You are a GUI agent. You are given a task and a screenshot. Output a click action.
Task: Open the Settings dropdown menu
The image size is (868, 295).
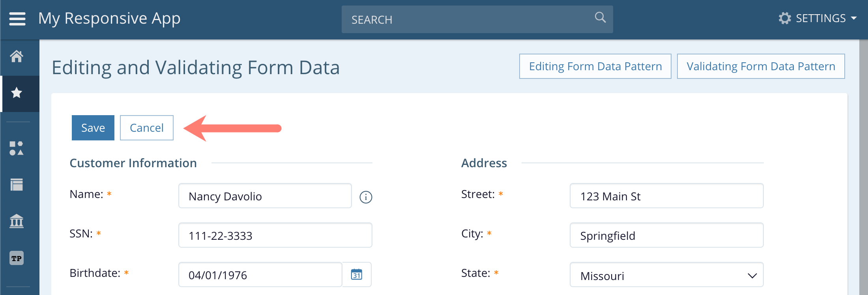(x=817, y=19)
